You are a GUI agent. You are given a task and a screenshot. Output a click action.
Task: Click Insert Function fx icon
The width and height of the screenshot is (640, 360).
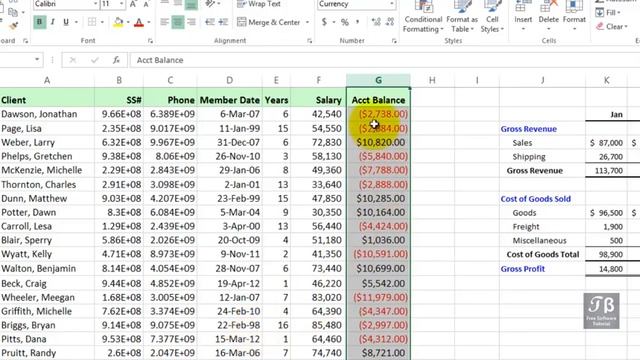click(116, 60)
